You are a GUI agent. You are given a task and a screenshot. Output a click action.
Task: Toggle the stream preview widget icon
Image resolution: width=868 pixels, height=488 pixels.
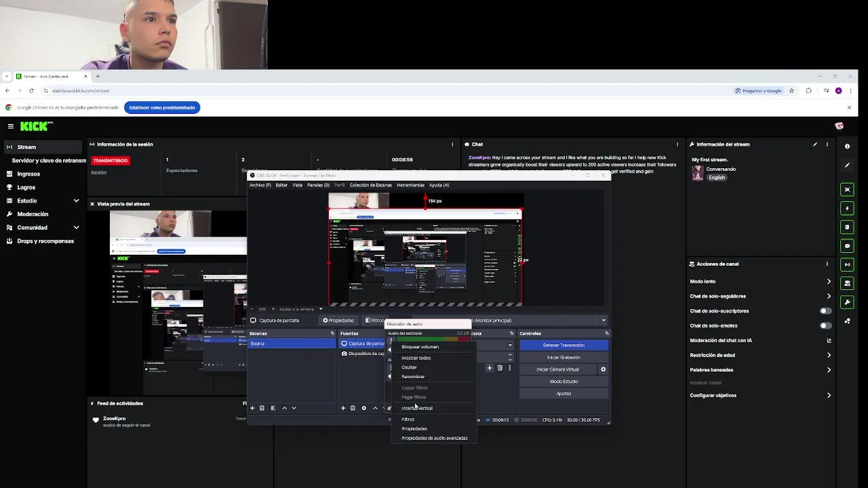coord(847,190)
